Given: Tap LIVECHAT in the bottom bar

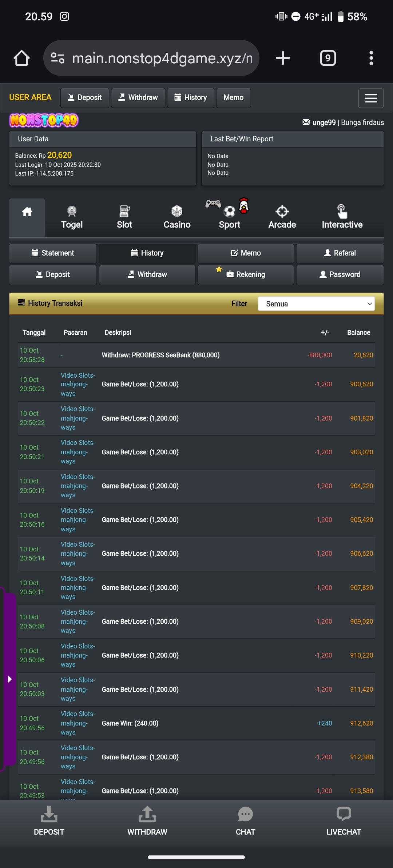Looking at the screenshot, I should (344, 822).
